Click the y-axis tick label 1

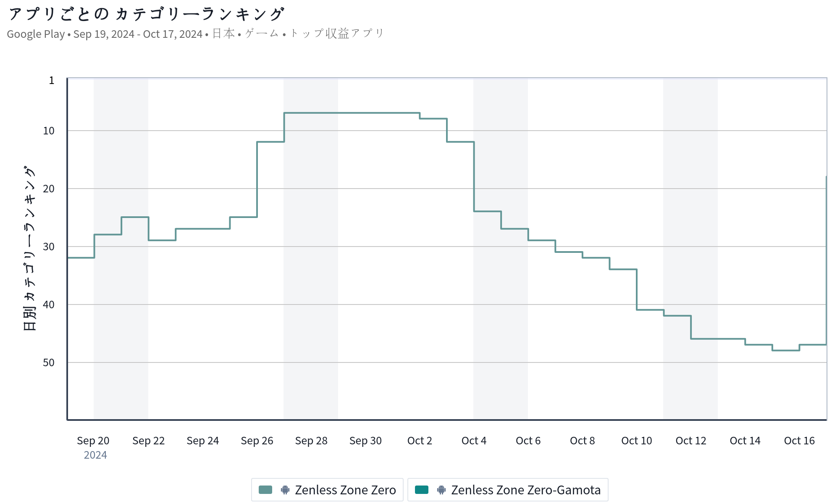(52, 80)
